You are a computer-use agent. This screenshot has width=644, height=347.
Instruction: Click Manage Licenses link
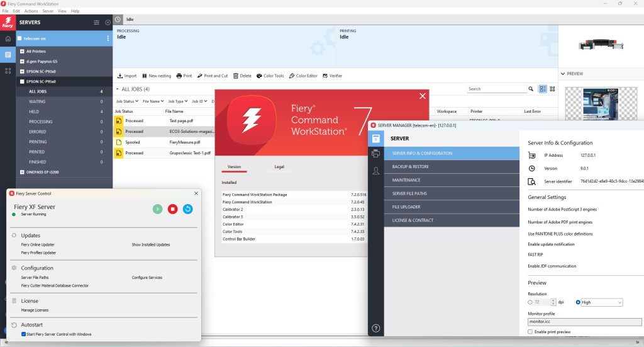pyautogui.click(x=35, y=310)
